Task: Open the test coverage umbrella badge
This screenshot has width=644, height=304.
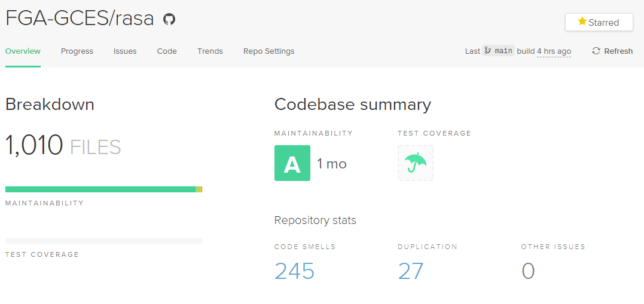Action: click(415, 163)
